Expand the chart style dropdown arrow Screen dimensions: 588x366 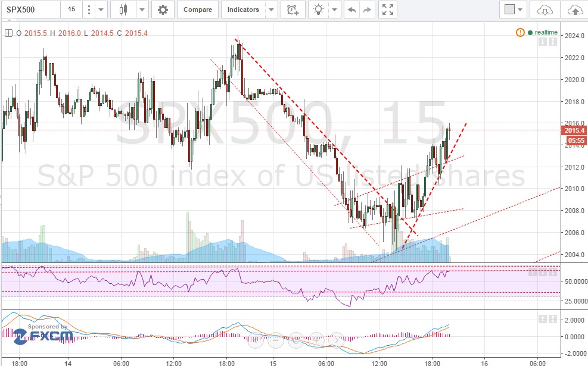[142, 10]
